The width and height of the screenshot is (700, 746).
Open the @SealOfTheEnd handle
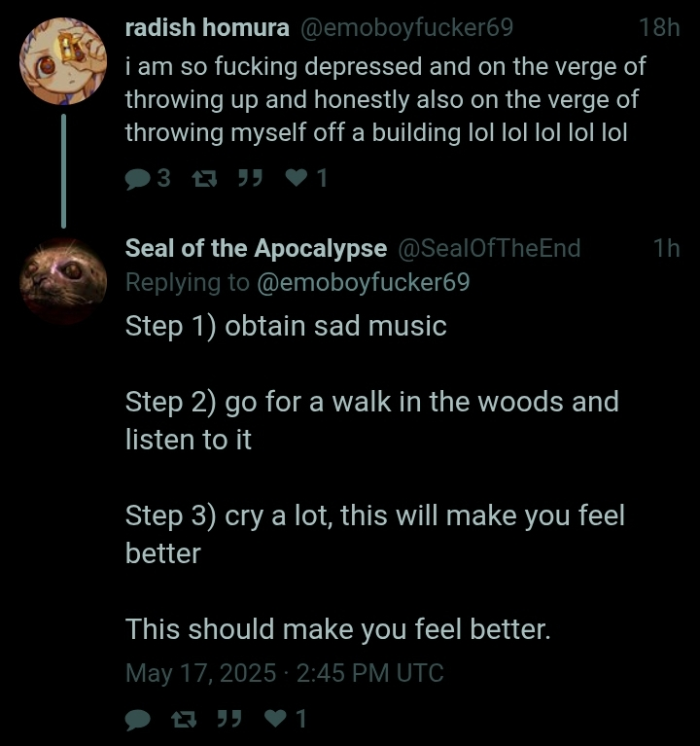pyautogui.click(x=489, y=248)
